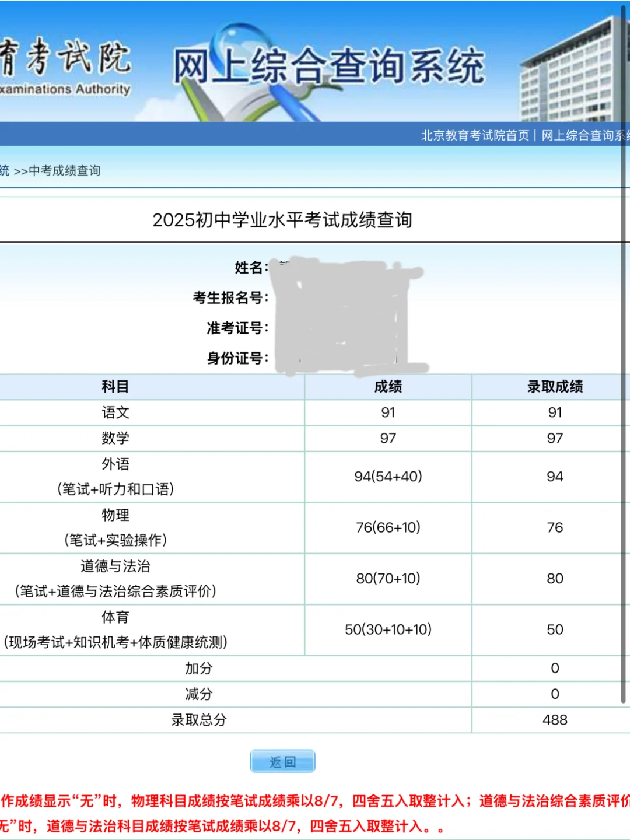630x840 pixels.
Task: Select the heading 2025初中学业水平考试成绩查询
Action: 282,220
